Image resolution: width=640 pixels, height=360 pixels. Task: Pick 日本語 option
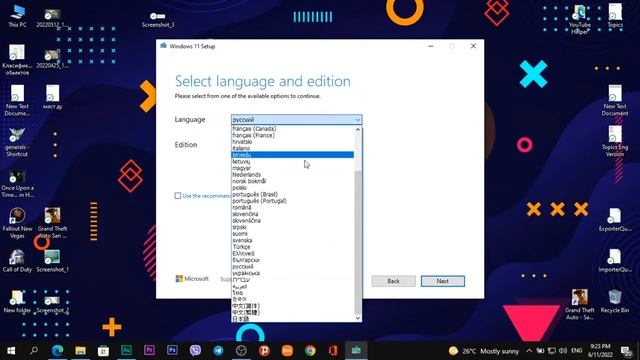293,319
